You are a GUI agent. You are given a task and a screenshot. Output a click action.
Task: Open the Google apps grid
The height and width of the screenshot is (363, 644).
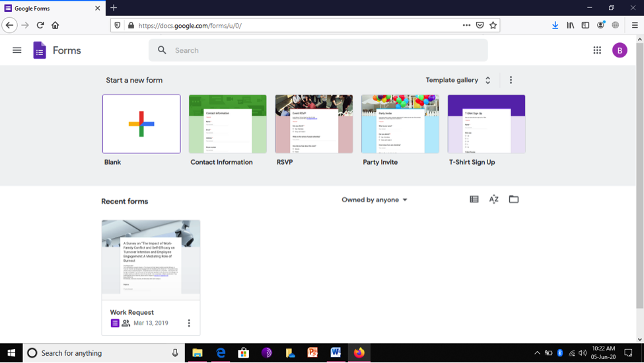597,50
